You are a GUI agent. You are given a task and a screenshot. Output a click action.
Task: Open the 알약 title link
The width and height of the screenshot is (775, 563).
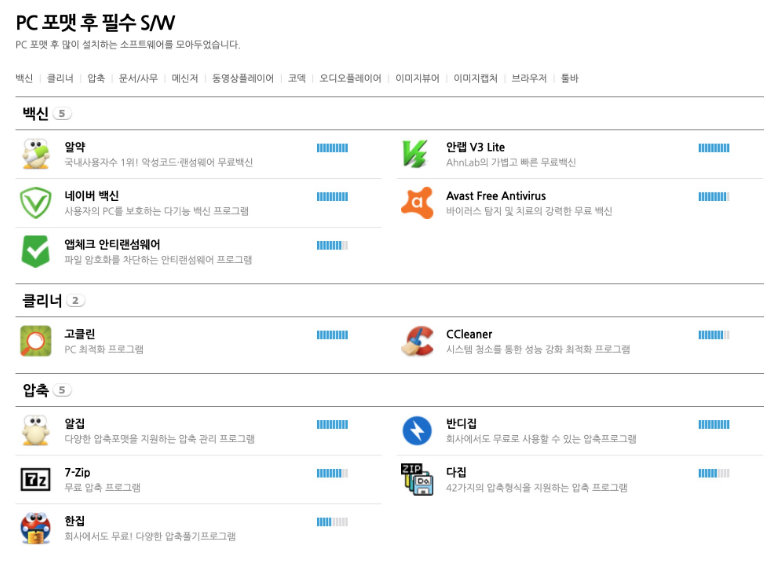(75, 147)
